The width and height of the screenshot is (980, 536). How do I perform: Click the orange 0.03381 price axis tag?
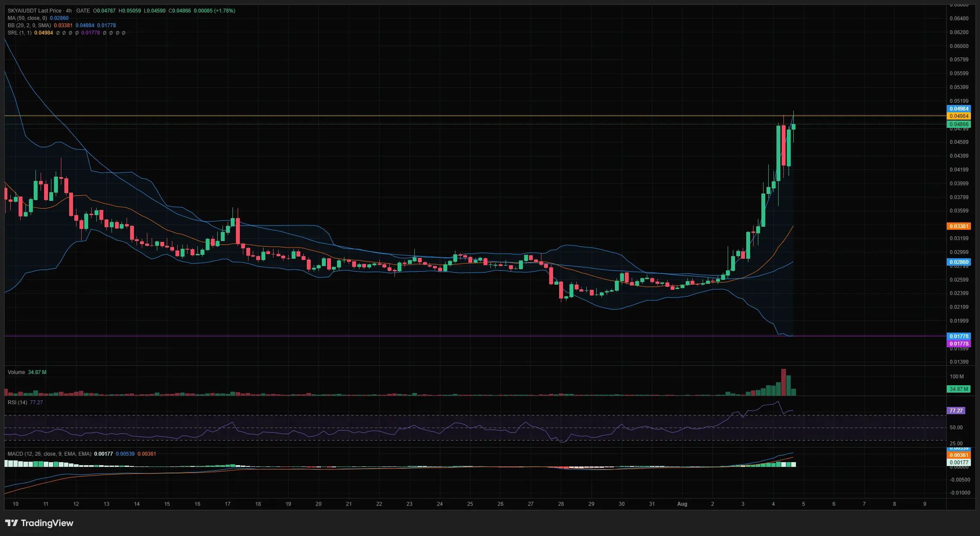click(x=959, y=226)
